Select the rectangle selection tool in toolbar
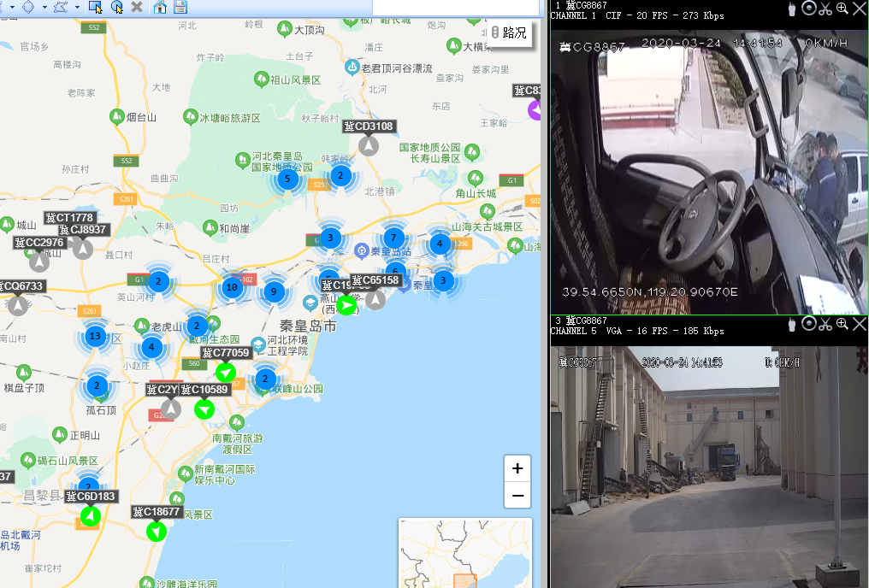 click(95, 7)
